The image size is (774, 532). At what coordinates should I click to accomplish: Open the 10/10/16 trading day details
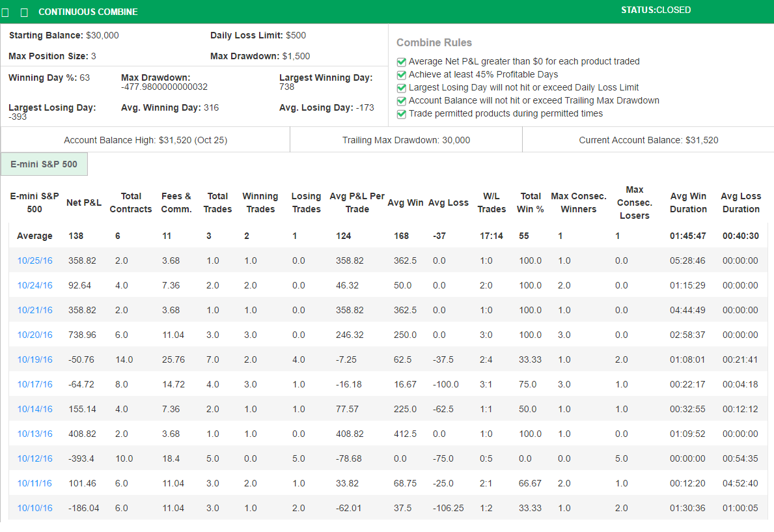click(35, 508)
